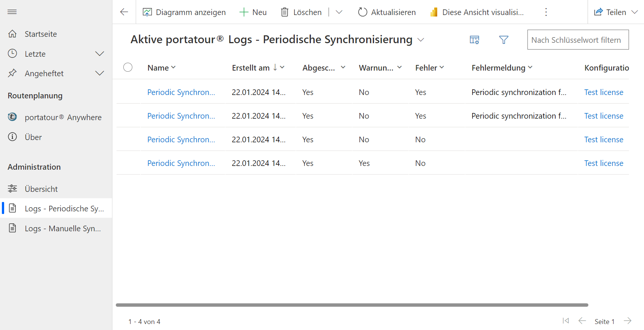Image resolution: width=644 pixels, height=330 pixels.
Task: Click the portatour Anywhere logo icon
Action: coord(12,117)
